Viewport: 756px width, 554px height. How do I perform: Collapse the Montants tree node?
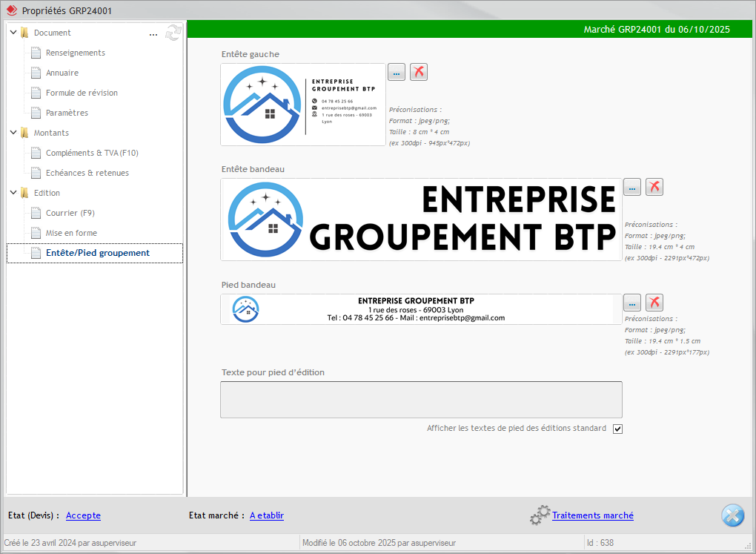(x=13, y=133)
